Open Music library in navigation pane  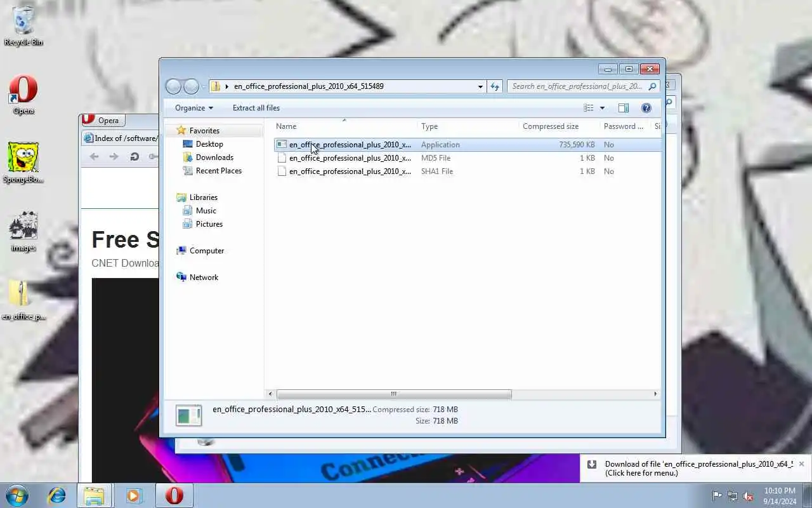click(x=206, y=211)
